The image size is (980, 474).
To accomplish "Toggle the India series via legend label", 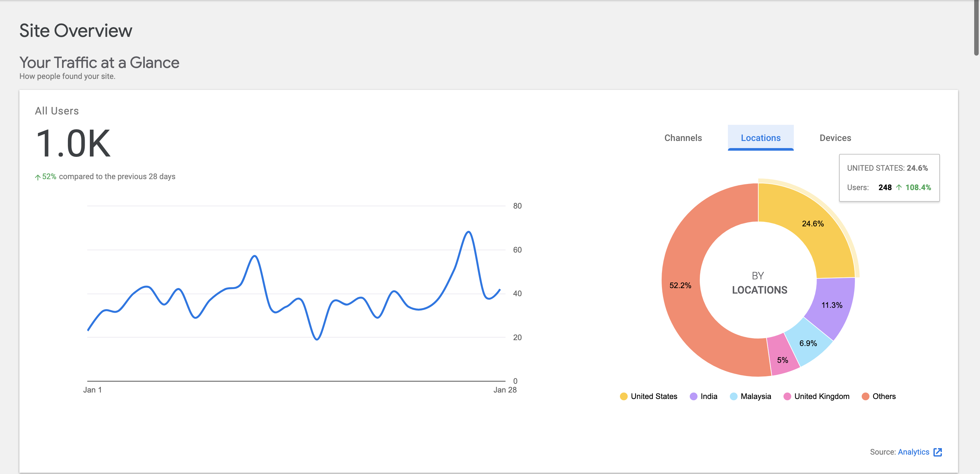I will (x=709, y=396).
